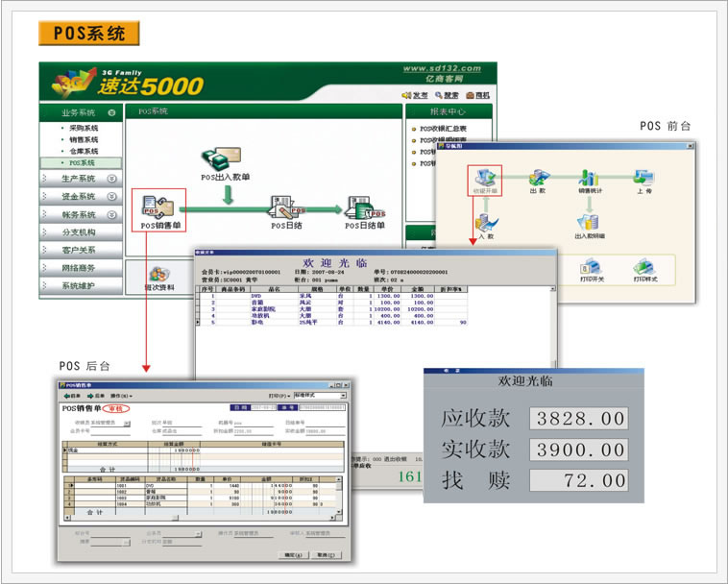Screen dimensions: 728x584
Task: Click the 打印开关 printer icon
Action: pos(591,269)
